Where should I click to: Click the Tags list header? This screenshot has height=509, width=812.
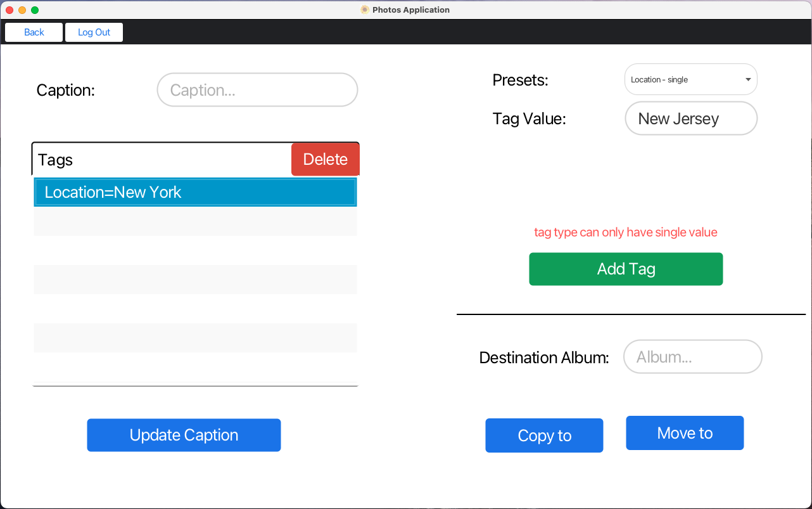point(127,159)
